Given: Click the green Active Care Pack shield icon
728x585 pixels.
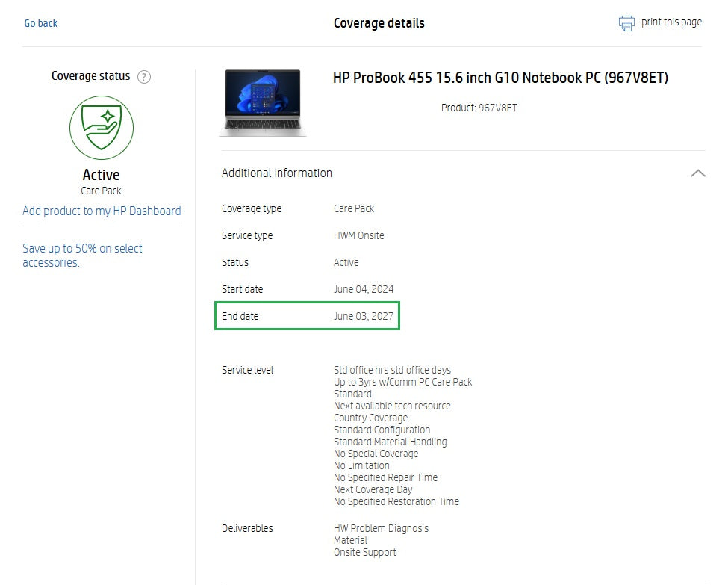Looking at the screenshot, I should [x=102, y=128].
